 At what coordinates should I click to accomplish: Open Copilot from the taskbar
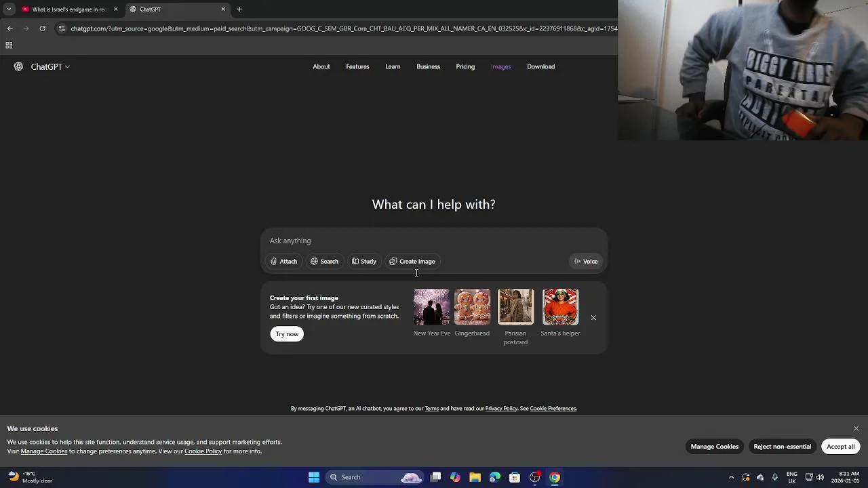(455, 477)
